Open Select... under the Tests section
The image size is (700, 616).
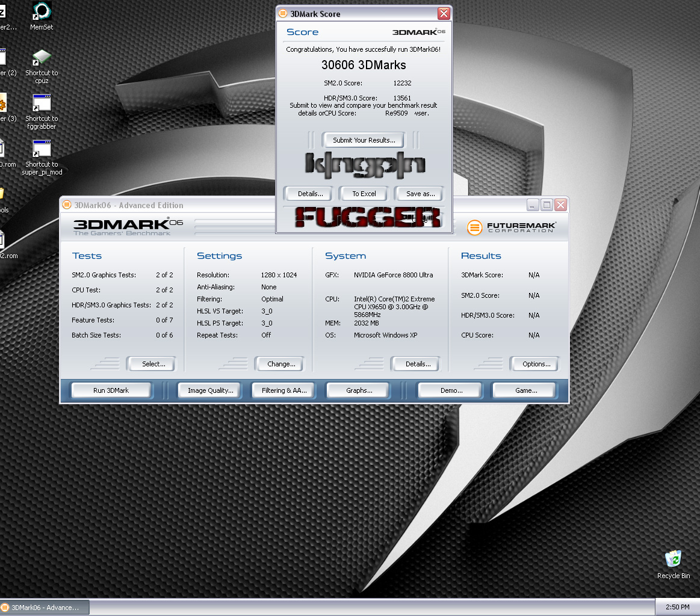point(153,364)
